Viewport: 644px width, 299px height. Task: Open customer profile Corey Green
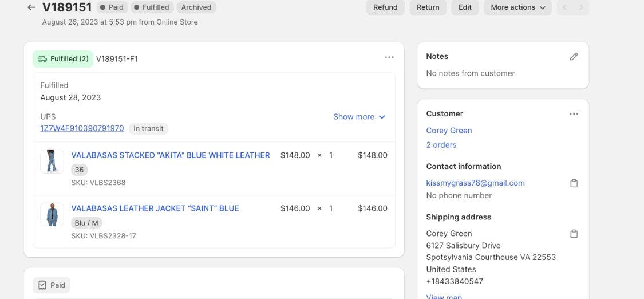[449, 131]
